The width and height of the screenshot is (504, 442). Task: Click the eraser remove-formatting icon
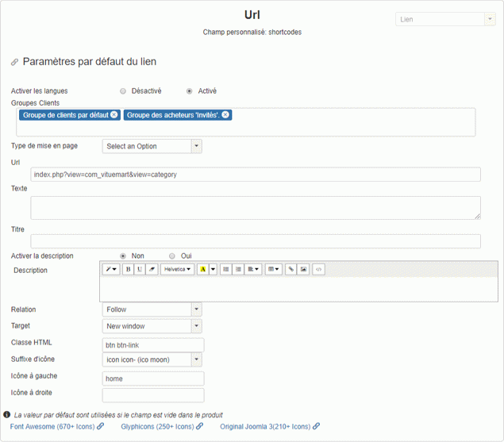coord(152,270)
